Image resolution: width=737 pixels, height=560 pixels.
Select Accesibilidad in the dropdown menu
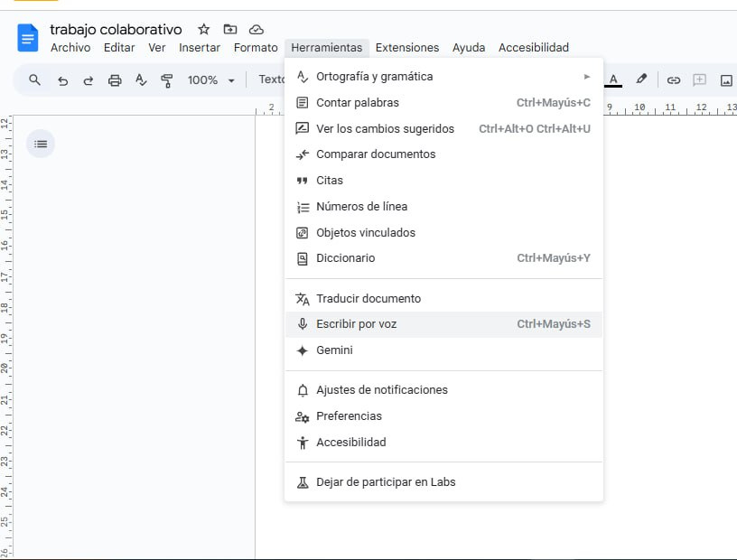coord(443,443)
